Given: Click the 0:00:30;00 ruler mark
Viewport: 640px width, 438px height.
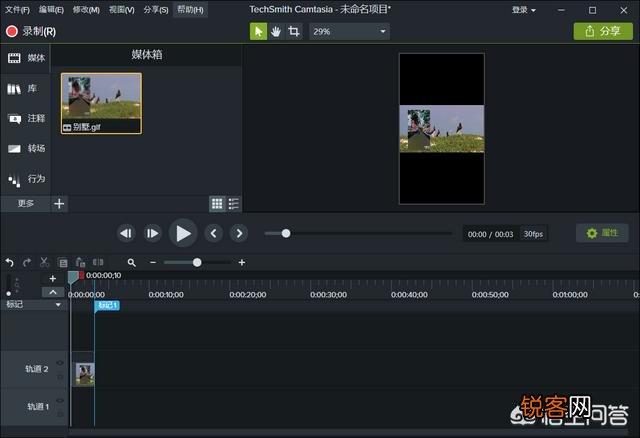Looking at the screenshot, I should (328, 295).
